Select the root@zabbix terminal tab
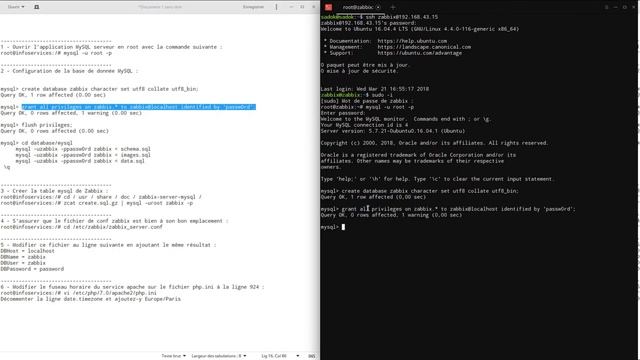The height and width of the screenshot is (360, 640). point(358,7)
